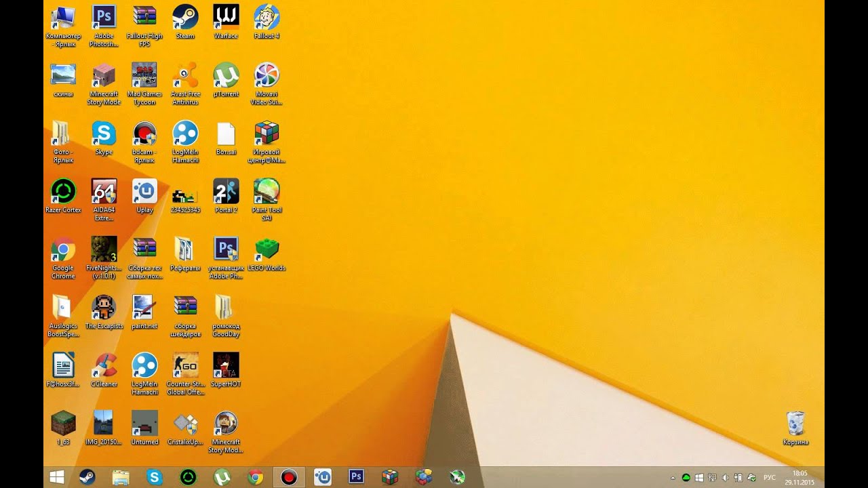Open Razer Cortex taskbar icon
The height and width of the screenshot is (488, 868).
(x=188, y=477)
